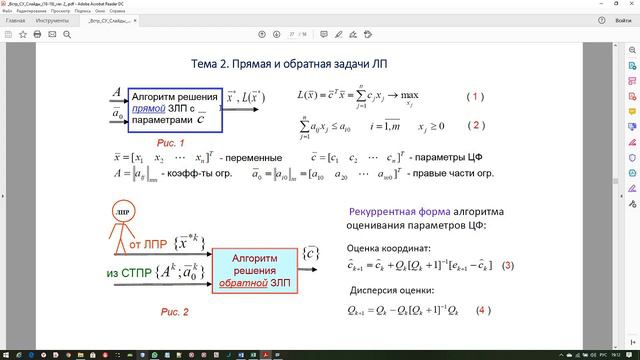The height and width of the screenshot is (360, 640).
Task: Close the PDF document tab
Action: pos(135,20)
